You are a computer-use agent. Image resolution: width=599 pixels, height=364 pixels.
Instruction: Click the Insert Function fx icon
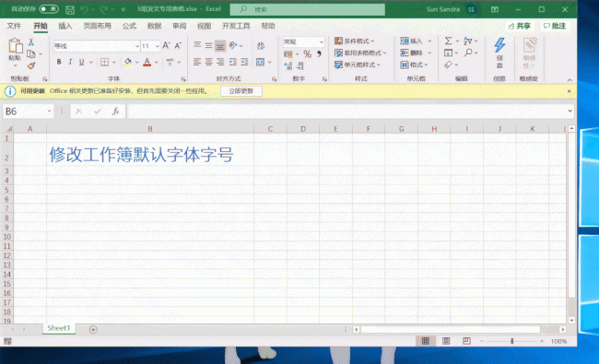[x=115, y=112]
